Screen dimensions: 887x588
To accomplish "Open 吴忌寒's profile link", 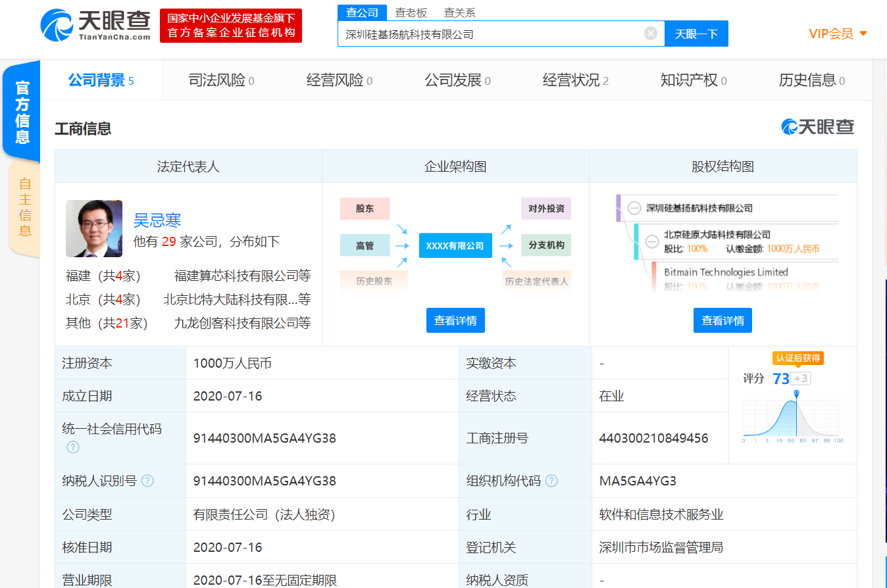I will click(159, 220).
